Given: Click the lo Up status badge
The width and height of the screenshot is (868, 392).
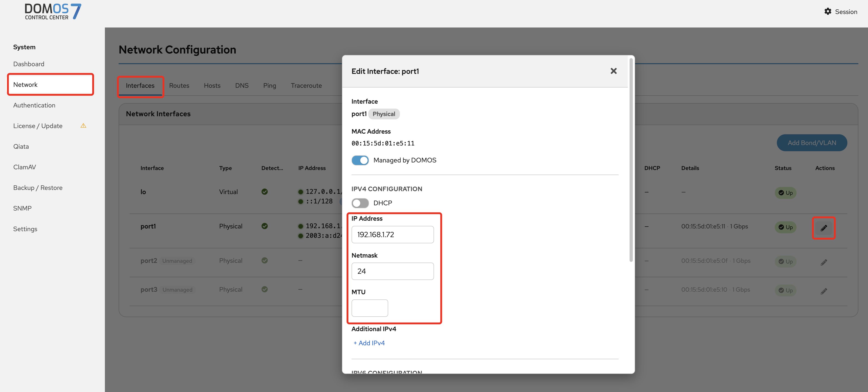Looking at the screenshot, I should point(785,193).
